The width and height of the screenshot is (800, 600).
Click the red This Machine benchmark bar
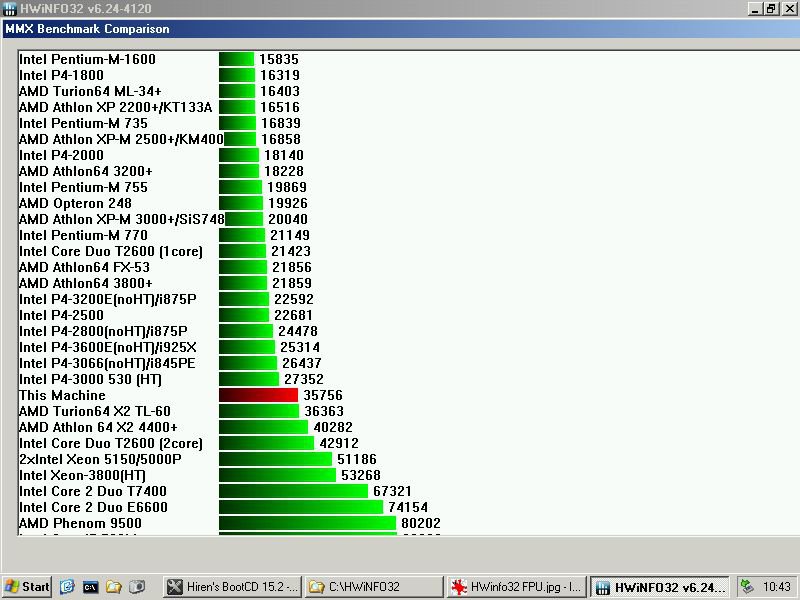[x=258, y=395]
